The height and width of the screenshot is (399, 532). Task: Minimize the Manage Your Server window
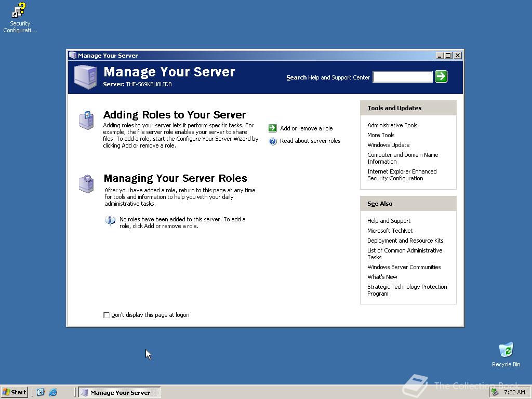point(440,55)
